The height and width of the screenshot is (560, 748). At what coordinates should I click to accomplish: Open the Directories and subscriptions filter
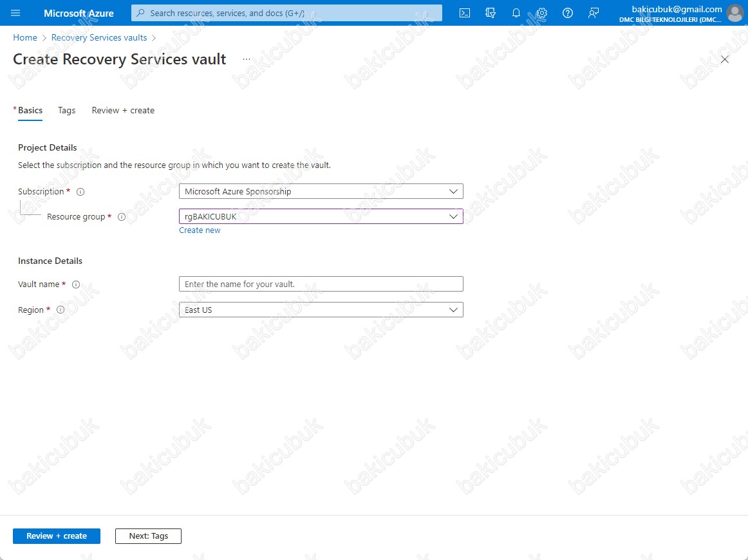click(491, 13)
